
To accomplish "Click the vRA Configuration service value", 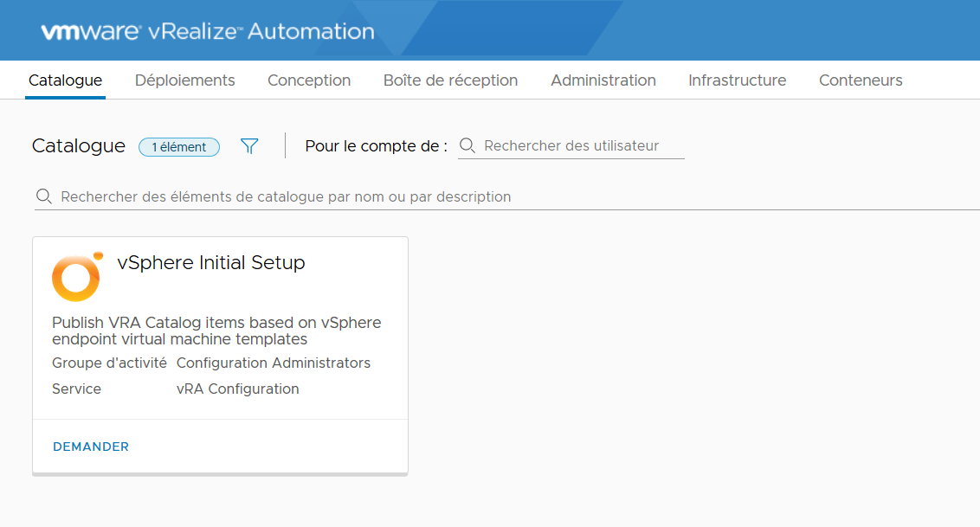I will tap(237, 389).
